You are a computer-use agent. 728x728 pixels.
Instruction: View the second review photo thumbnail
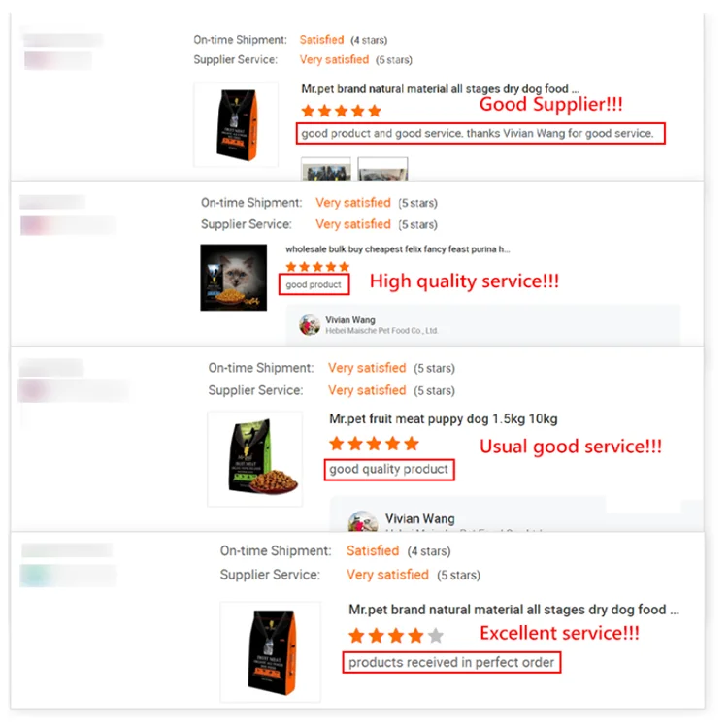point(382,169)
